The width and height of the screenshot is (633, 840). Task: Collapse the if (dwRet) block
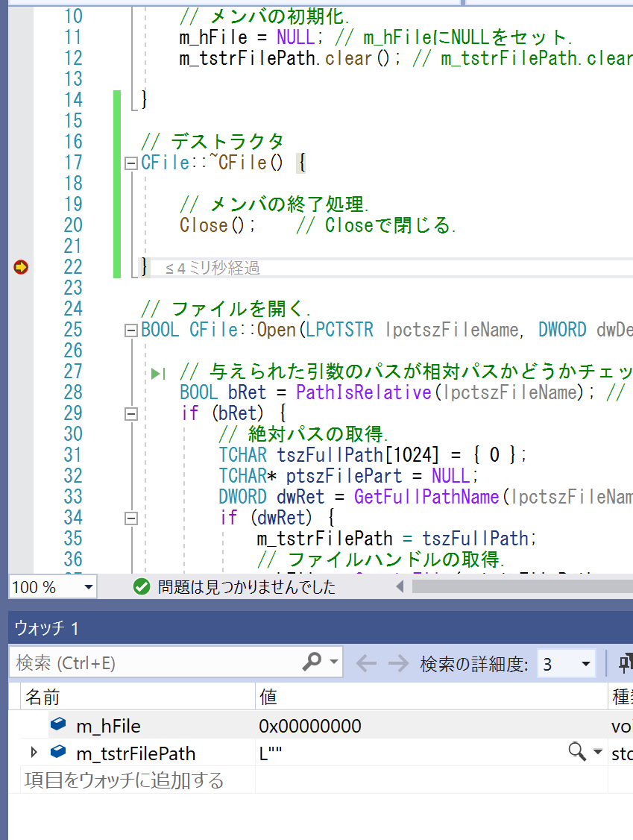130,518
